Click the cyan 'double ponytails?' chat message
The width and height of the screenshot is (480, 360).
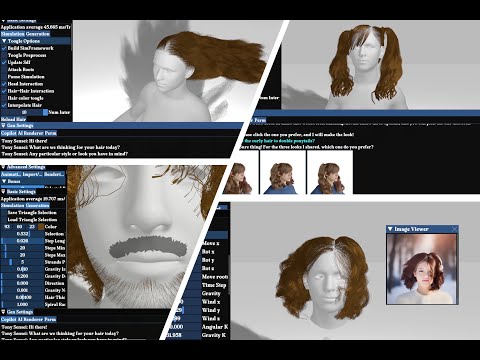tap(279, 141)
